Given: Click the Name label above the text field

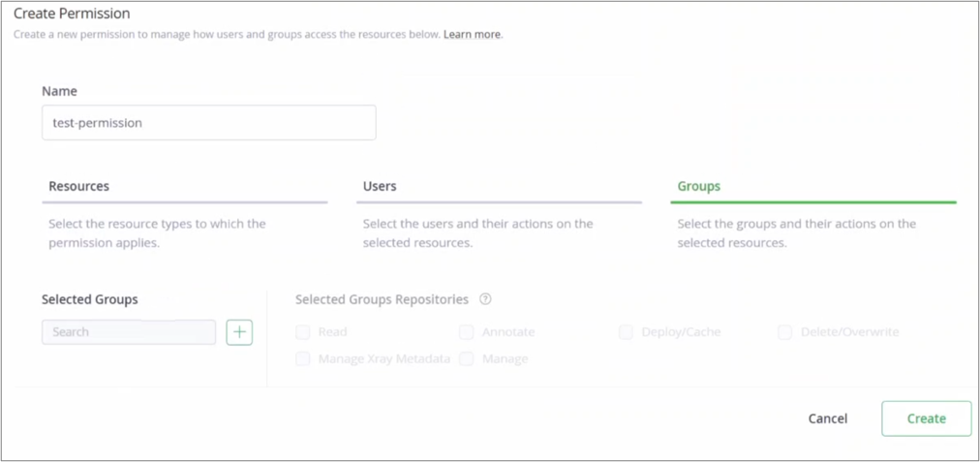Looking at the screenshot, I should point(59,91).
